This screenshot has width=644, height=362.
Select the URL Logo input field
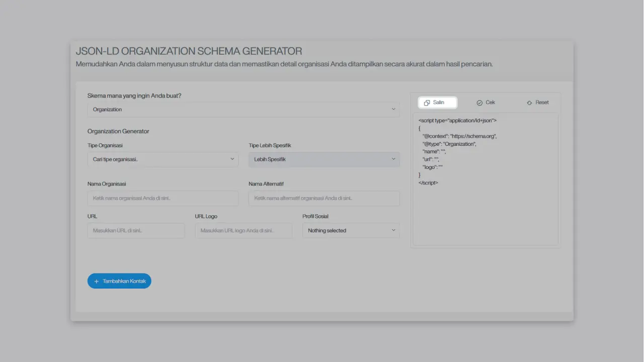pyautogui.click(x=243, y=230)
